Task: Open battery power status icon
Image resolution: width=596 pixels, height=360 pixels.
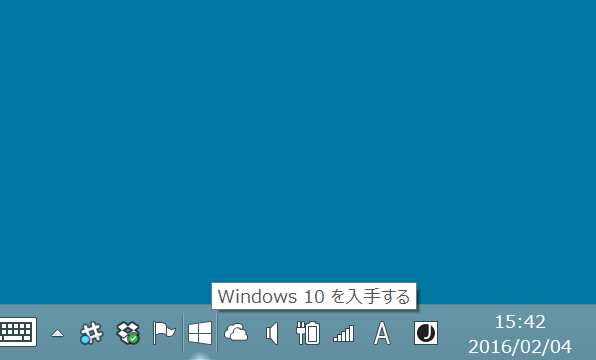Action: 308,333
